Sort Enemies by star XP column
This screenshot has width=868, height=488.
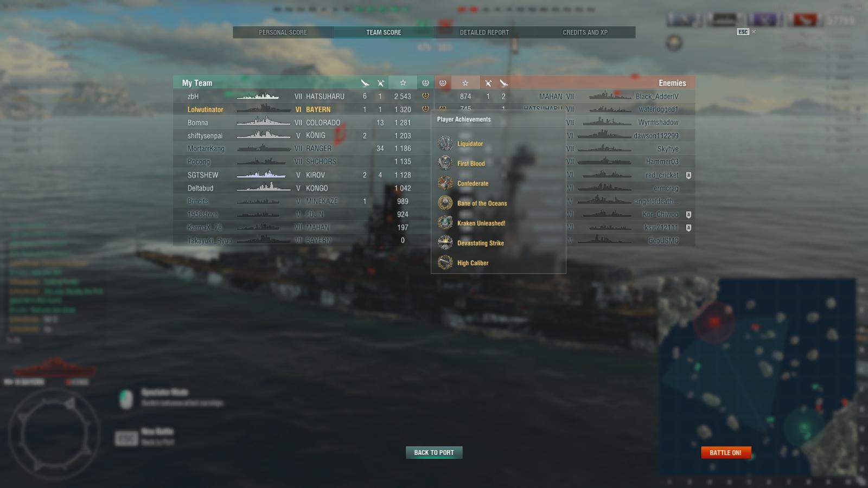click(465, 83)
